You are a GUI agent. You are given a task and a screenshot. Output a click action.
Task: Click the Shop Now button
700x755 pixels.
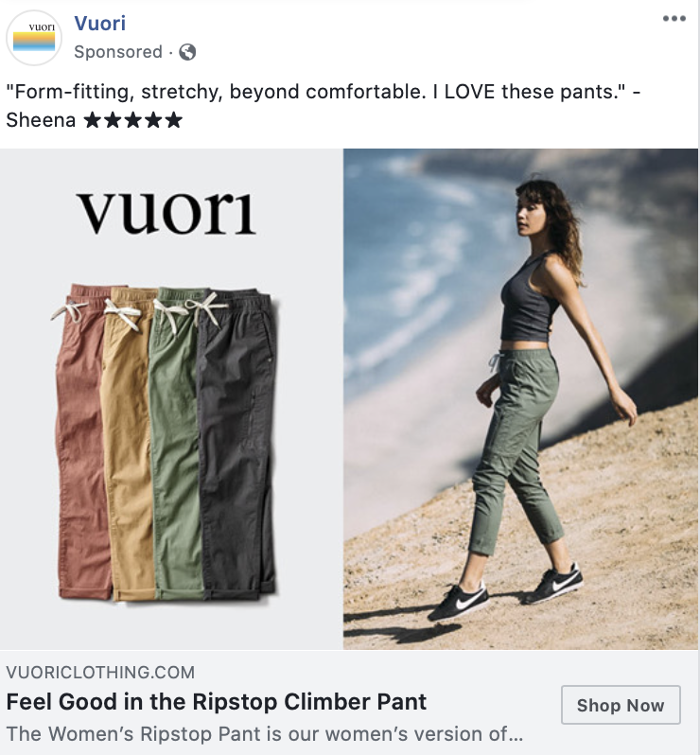[621, 705]
